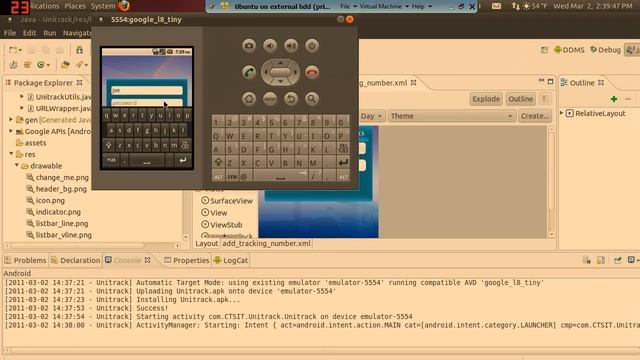This screenshot has height=360, width=640.
Task: Click the emulator power button
Action: tap(312, 46)
